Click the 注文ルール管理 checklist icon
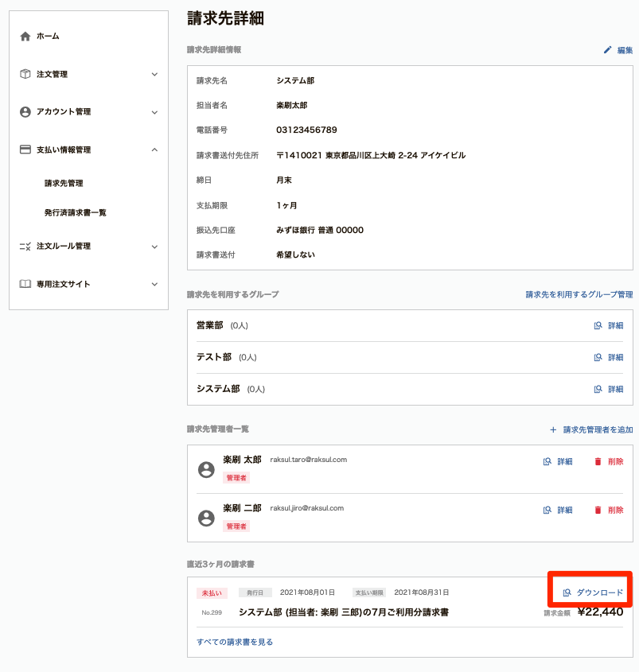Viewport: 639px width, 672px height. tap(25, 247)
